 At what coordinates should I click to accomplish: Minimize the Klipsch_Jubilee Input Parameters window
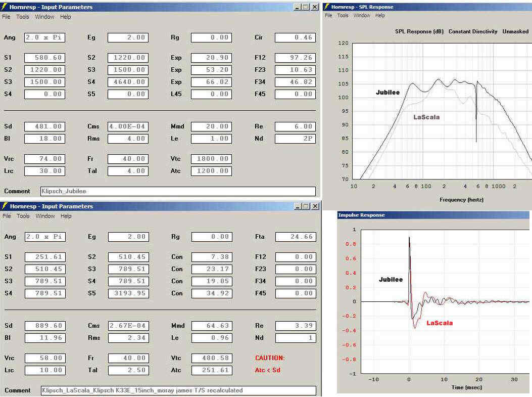297,7
